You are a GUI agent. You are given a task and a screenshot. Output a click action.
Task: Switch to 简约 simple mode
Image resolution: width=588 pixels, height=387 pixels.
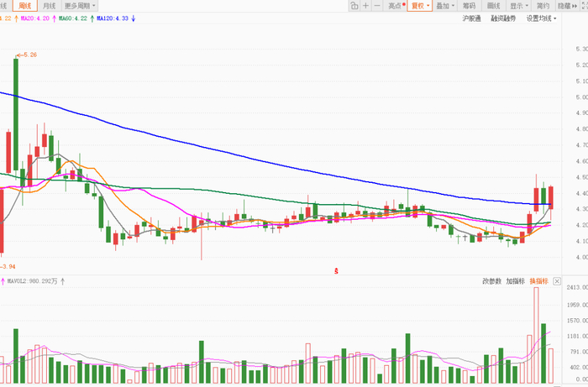[x=543, y=6]
